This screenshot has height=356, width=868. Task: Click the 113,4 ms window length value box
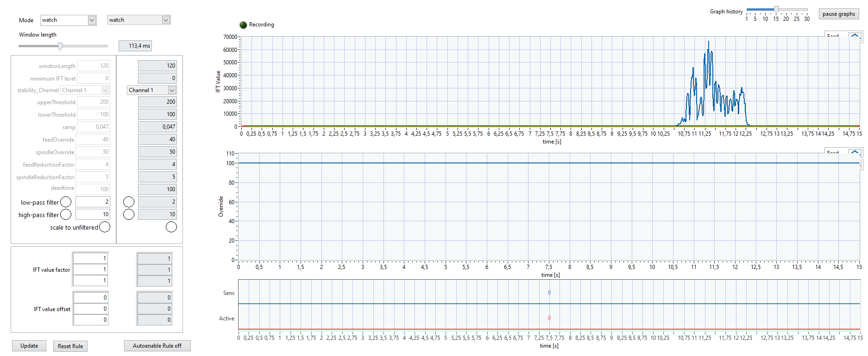tap(135, 46)
